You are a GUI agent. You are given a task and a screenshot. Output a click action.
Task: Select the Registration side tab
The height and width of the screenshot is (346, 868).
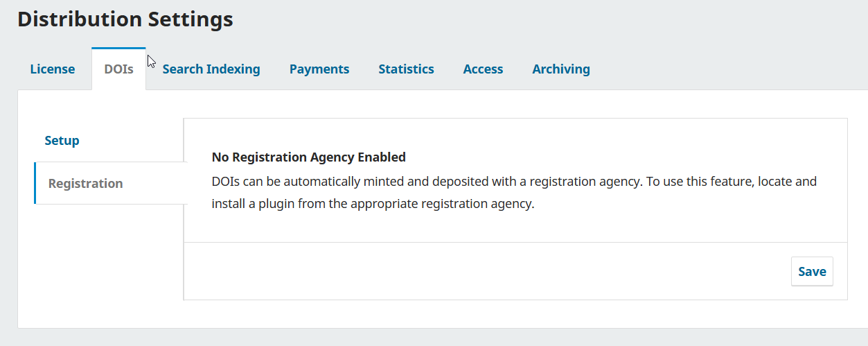[86, 184]
